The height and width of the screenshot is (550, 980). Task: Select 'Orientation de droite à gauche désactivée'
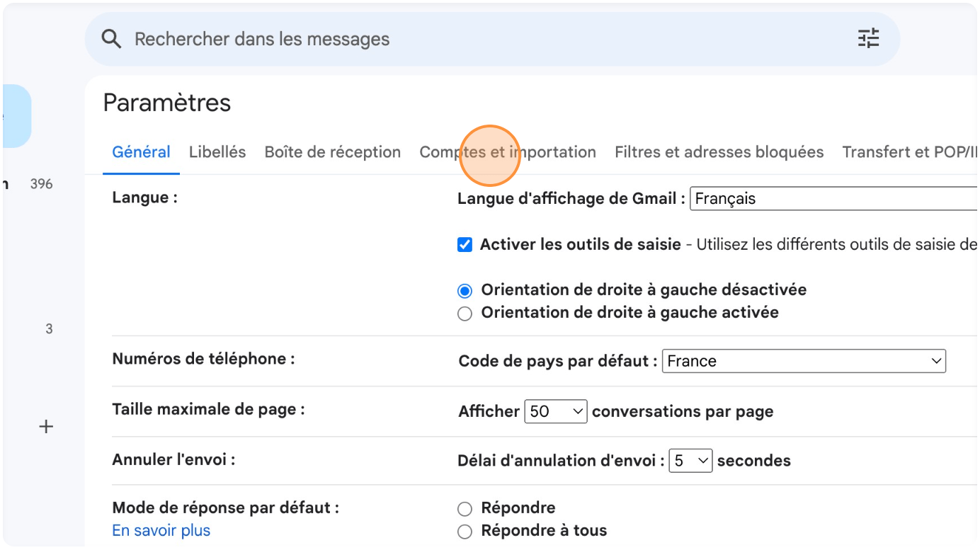pyautogui.click(x=465, y=290)
